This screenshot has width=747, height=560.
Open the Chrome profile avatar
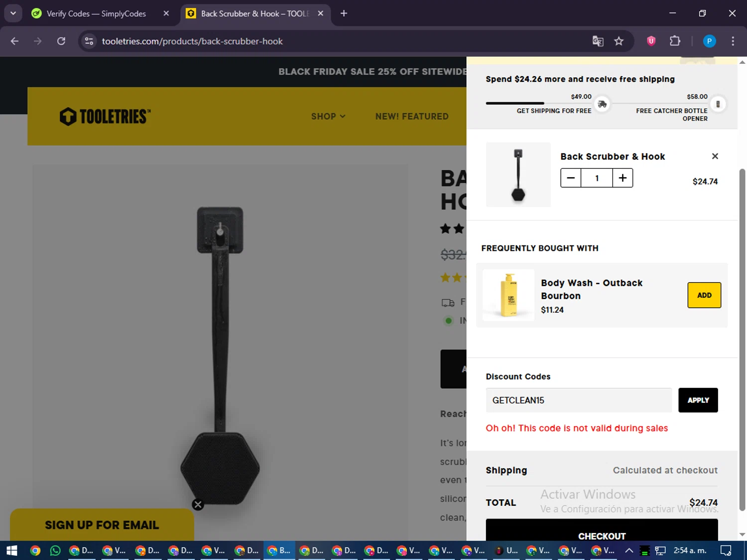click(709, 41)
